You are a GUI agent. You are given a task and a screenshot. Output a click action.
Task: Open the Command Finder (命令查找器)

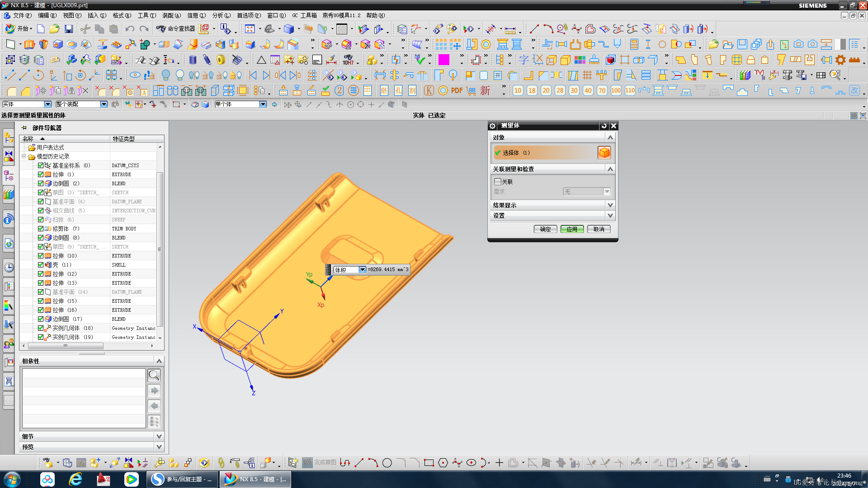pyautogui.click(x=176, y=29)
